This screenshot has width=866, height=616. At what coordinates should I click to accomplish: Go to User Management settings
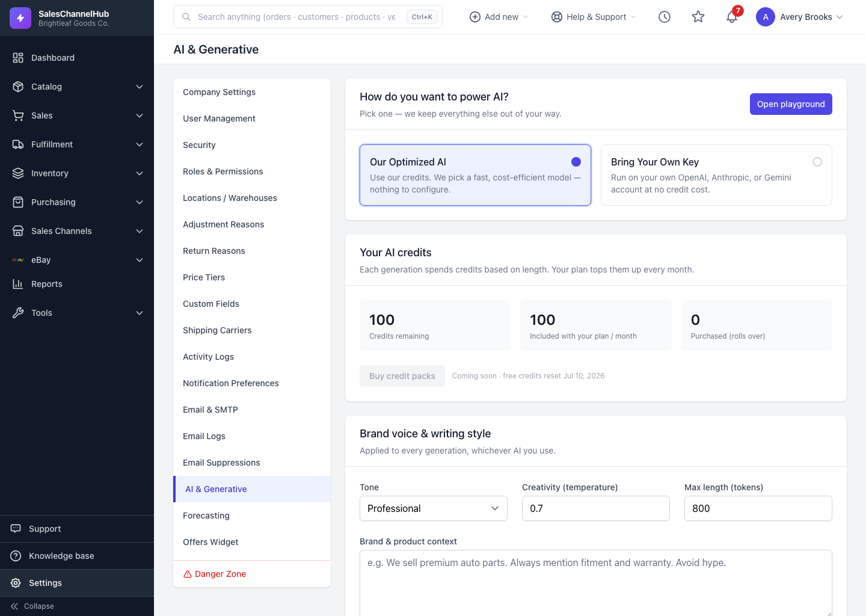coord(252,119)
